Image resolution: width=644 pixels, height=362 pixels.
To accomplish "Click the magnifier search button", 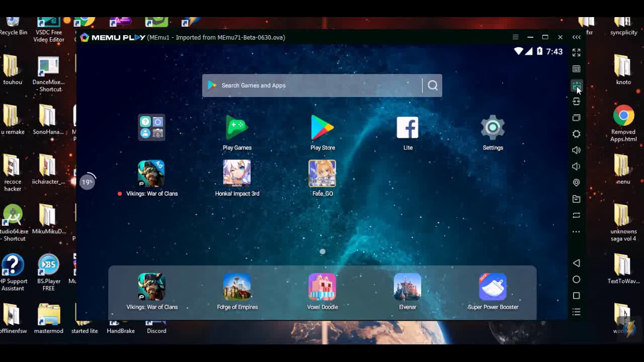I will 433,85.
